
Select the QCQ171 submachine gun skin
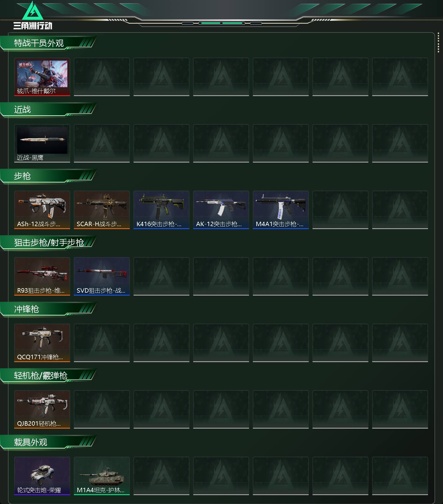pyautogui.click(x=42, y=343)
